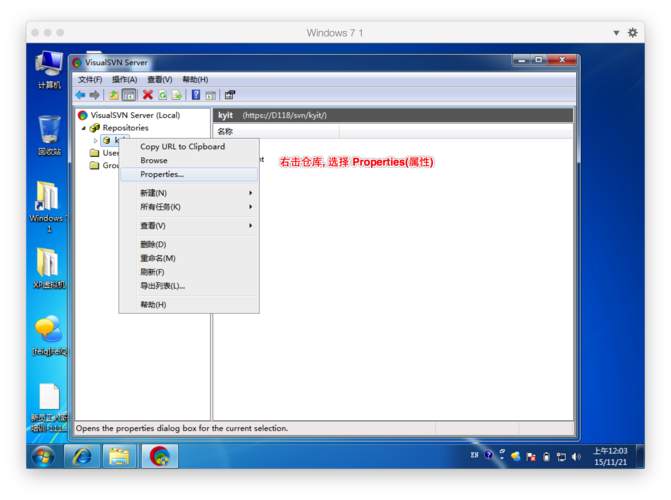Image resolution: width=671 pixels, height=500 pixels.
Task: Click the FeiQ chat icon in system tray
Action: point(516,457)
